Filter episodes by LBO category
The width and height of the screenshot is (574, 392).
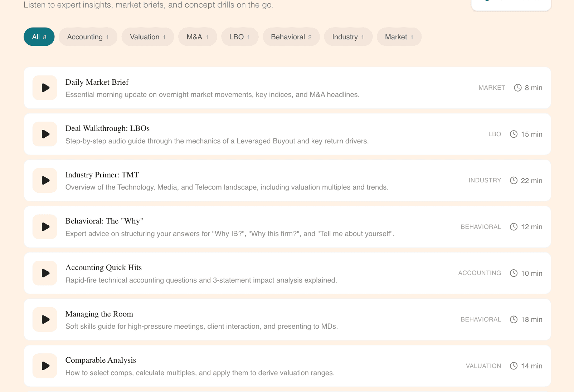pos(240,36)
